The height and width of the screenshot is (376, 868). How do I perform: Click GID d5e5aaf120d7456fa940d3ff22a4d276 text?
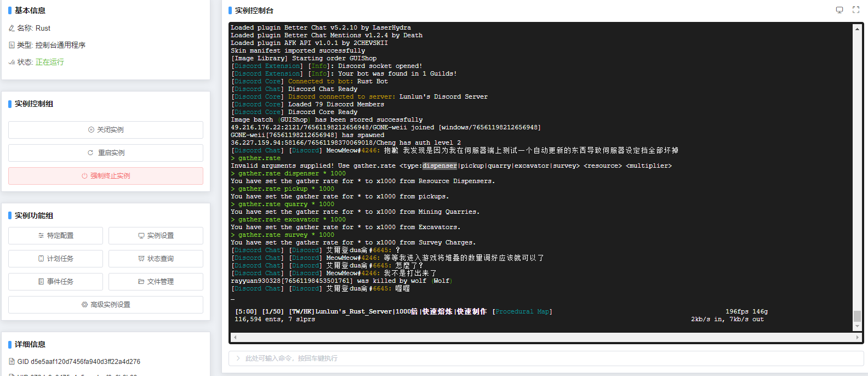point(79,362)
